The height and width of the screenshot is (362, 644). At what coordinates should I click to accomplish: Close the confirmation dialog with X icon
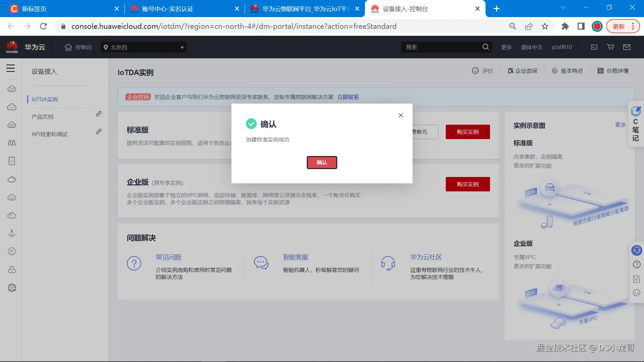pos(400,115)
